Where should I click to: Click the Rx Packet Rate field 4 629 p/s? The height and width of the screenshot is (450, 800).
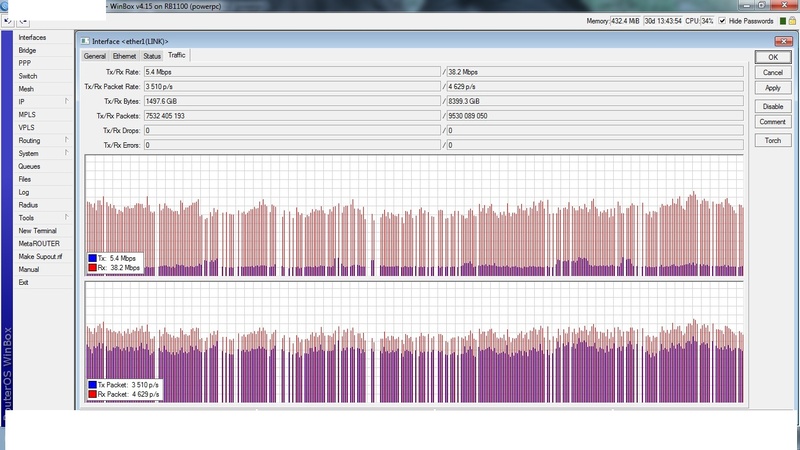click(x=595, y=87)
